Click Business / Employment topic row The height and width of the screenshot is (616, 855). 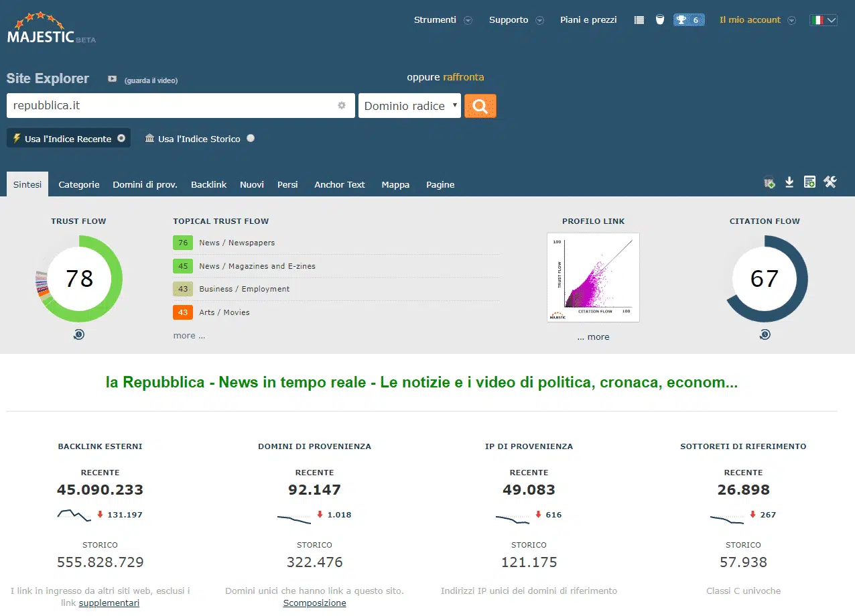tap(336, 289)
